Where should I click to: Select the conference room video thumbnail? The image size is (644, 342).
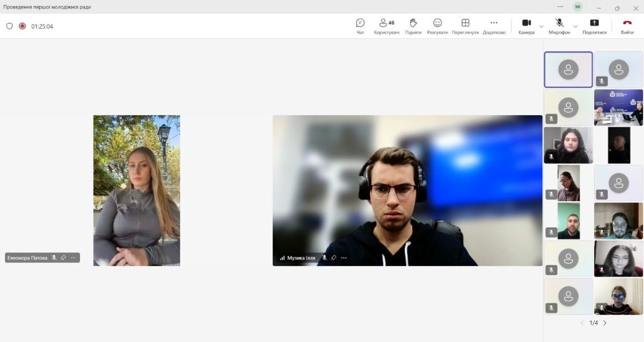coord(618,107)
